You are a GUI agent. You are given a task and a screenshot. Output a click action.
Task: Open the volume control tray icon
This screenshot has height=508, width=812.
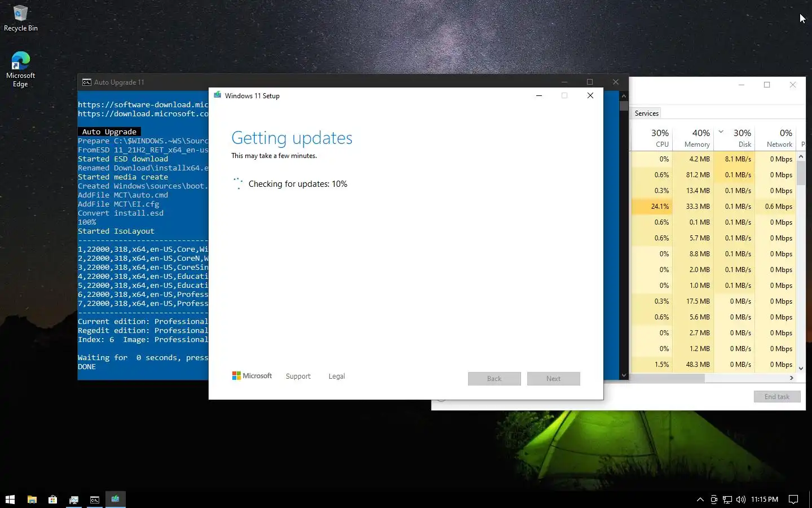pos(741,500)
